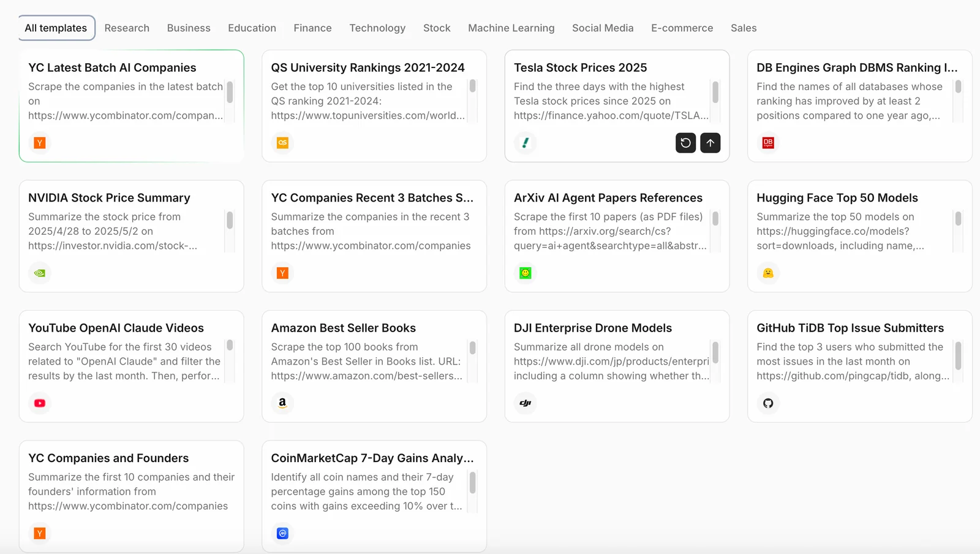This screenshot has height=554, width=980.
Task: Click the DJI logo icon
Action: click(525, 403)
